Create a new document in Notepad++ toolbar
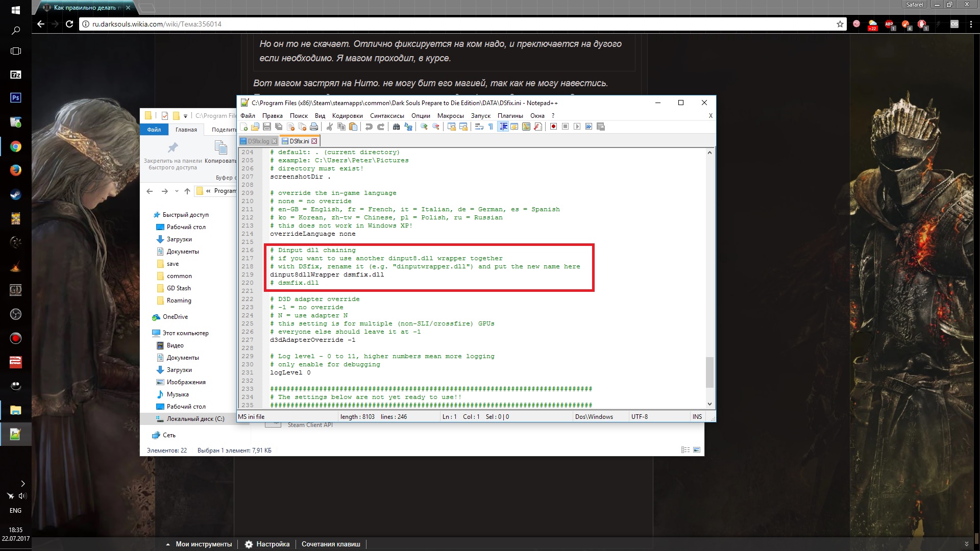The image size is (980, 551). (243, 127)
